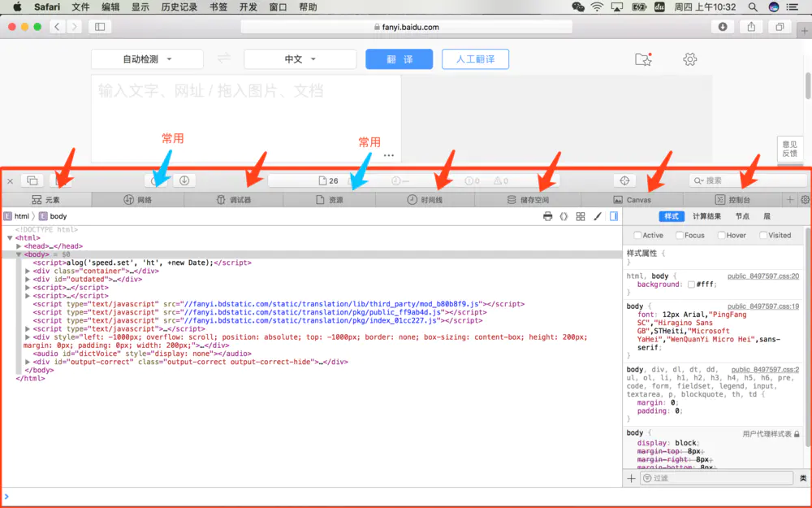
Task: Click WeChat icon in menu bar
Action: pos(578,7)
